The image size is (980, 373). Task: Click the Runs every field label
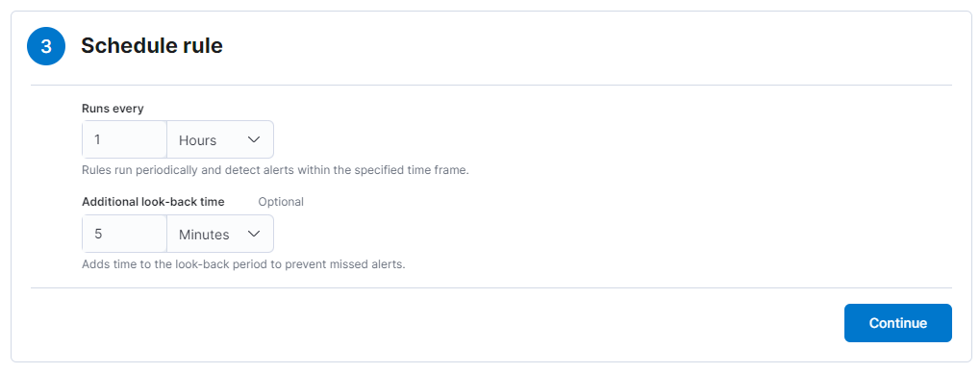pyautogui.click(x=113, y=108)
